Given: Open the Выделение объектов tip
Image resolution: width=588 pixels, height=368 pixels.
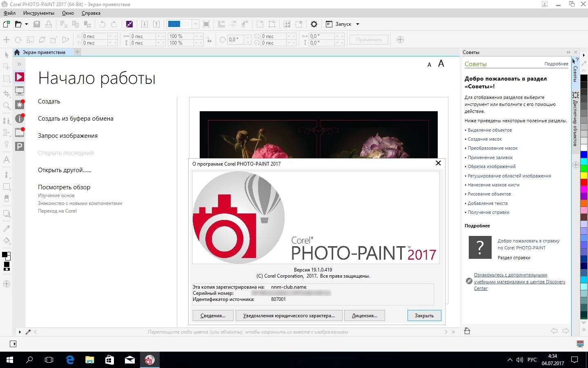Looking at the screenshot, I should coord(490,130).
